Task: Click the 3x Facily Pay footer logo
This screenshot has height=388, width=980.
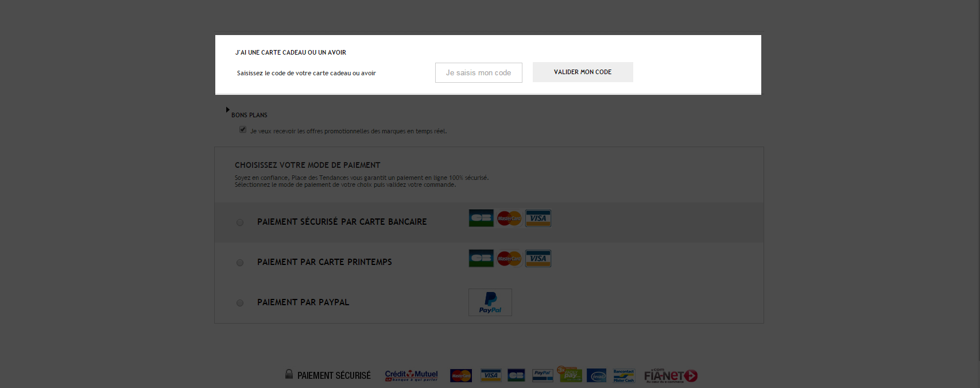Action: click(x=570, y=374)
